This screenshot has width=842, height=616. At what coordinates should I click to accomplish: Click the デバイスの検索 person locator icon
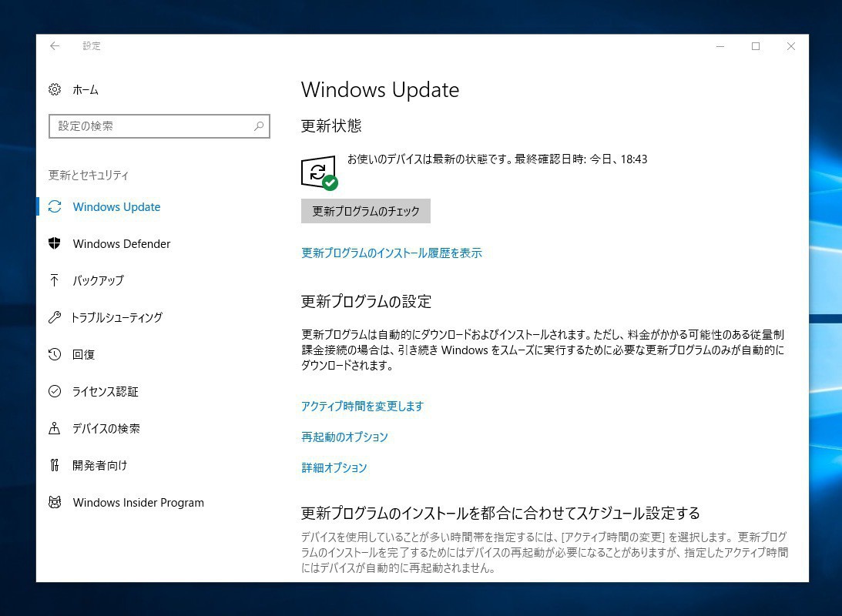click(54, 428)
